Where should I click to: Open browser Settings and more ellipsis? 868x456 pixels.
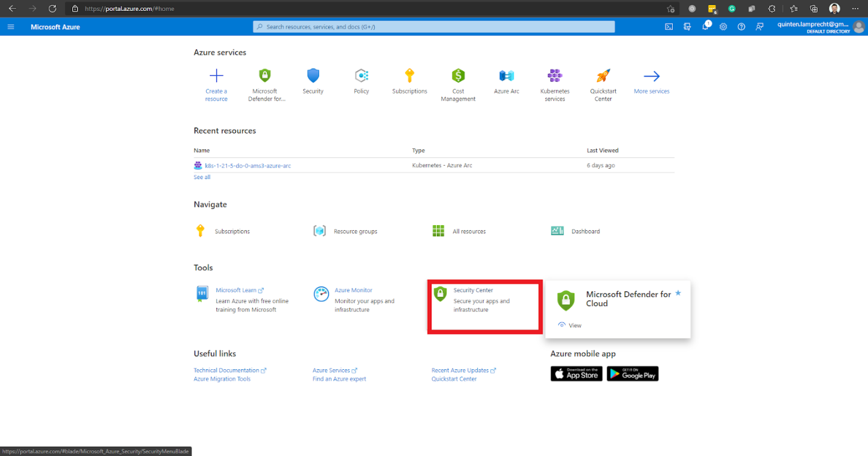click(x=855, y=9)
